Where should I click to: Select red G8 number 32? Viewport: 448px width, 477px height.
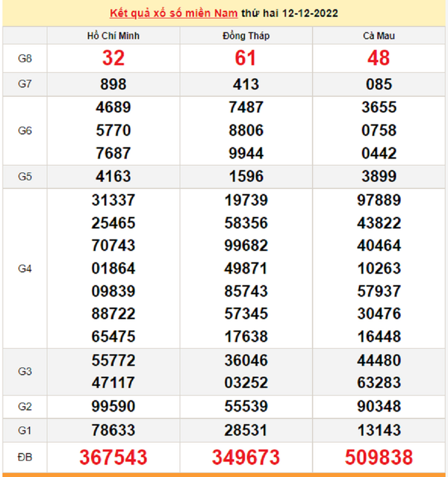[x=113, y=58]
